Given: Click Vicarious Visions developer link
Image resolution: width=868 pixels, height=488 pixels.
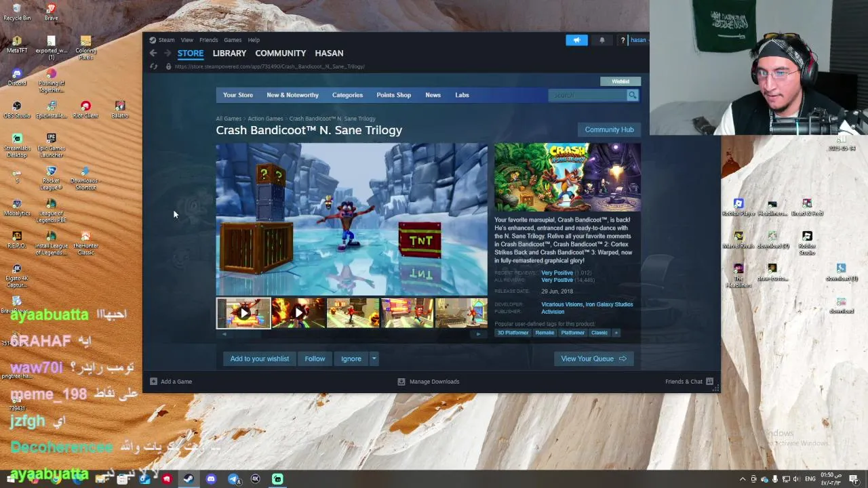Looking at the screenshot, I should pos(563,304).
